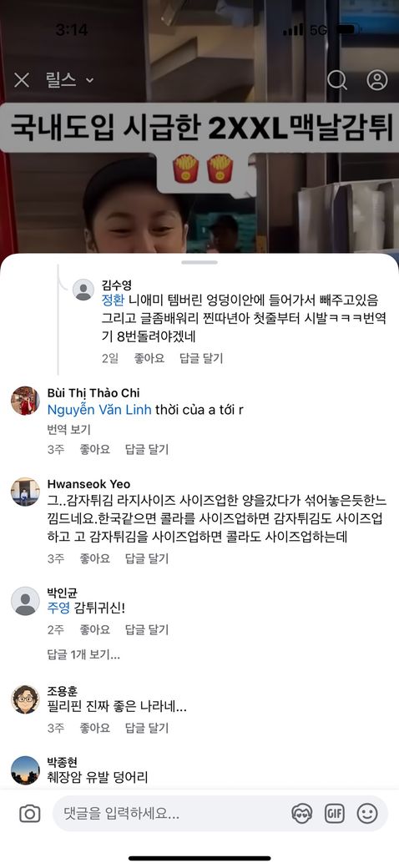Screen dimensions: 399x868
Task: Open the GIF picker icon
Action: [x=334, y=813]
